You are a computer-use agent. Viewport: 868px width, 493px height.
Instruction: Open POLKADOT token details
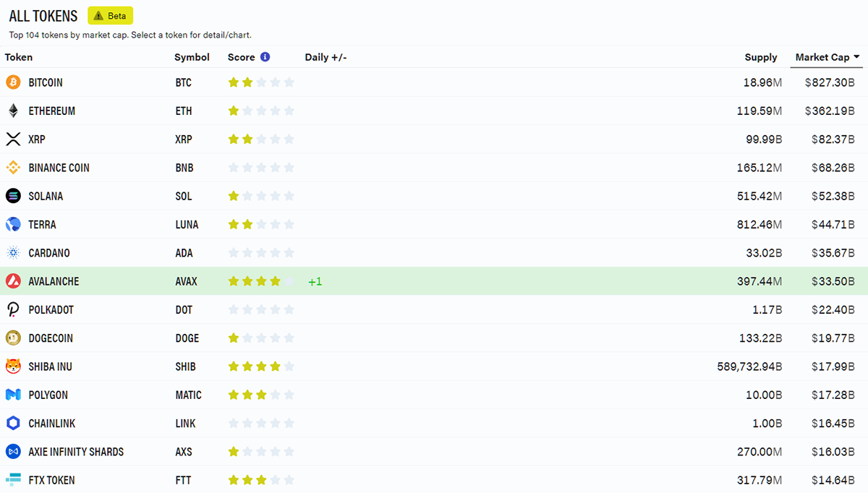[51, 309]
